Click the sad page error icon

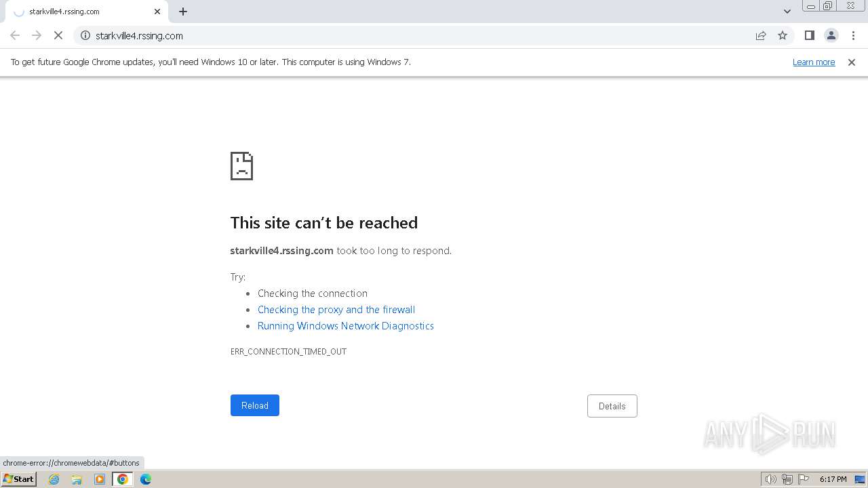pos(242,166)
